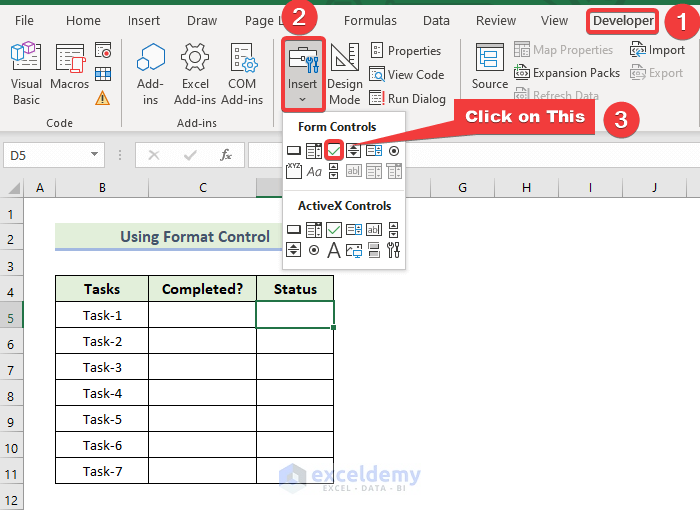
Task: Switch to the Data tab
Action: [436, 21]
